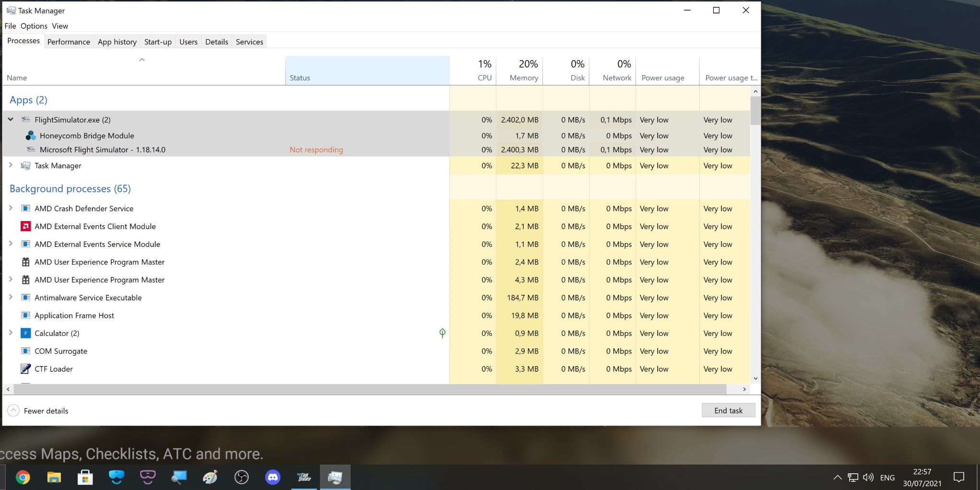Open Google Chrome from the taskbar
This screenshot has width=980, height=490.
(23, 477)
